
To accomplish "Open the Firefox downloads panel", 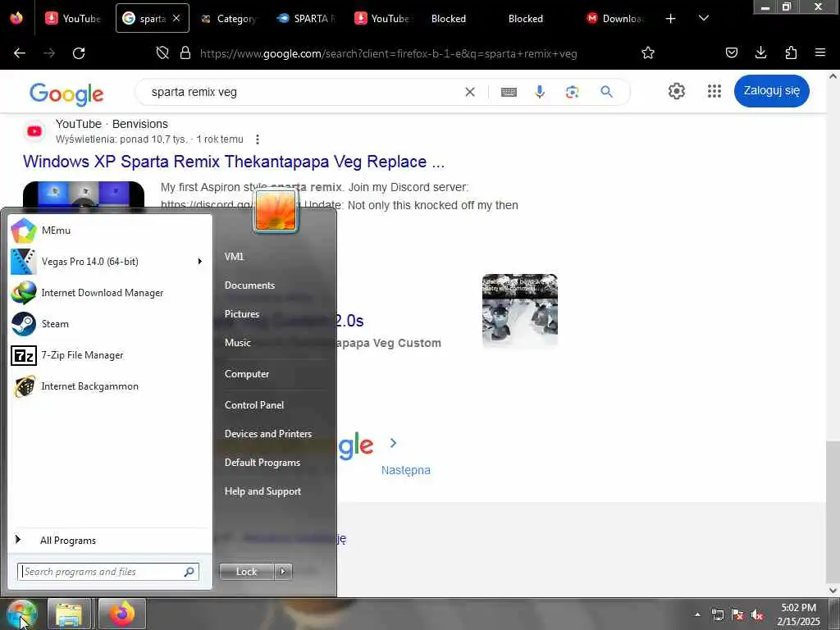I will [760, 53].
